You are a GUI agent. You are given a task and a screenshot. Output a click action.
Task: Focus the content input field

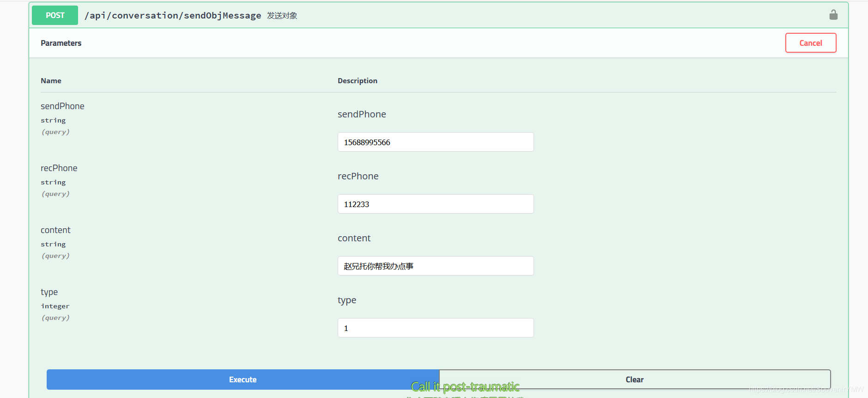[x=436, y=266]
